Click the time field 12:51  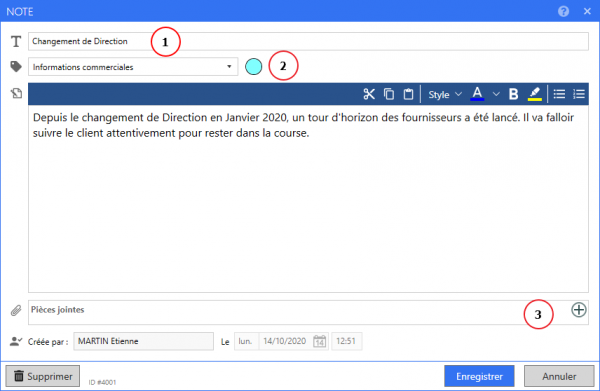click(x=346, y=341)
